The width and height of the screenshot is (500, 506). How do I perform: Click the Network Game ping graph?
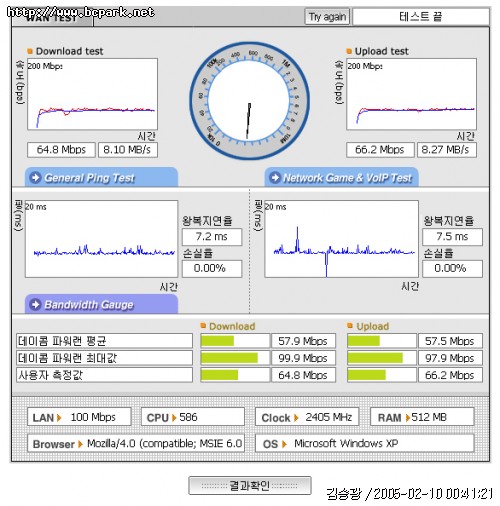click(341, 239)
